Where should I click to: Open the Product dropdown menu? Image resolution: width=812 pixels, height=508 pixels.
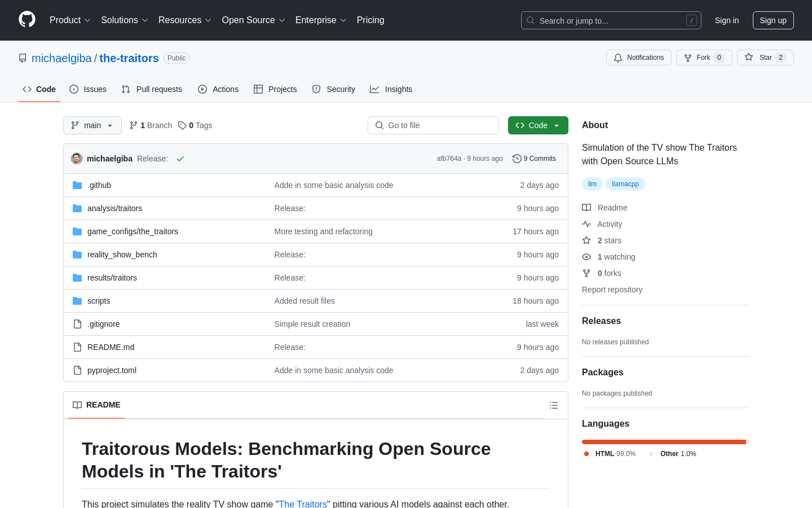tap(70, 20)
